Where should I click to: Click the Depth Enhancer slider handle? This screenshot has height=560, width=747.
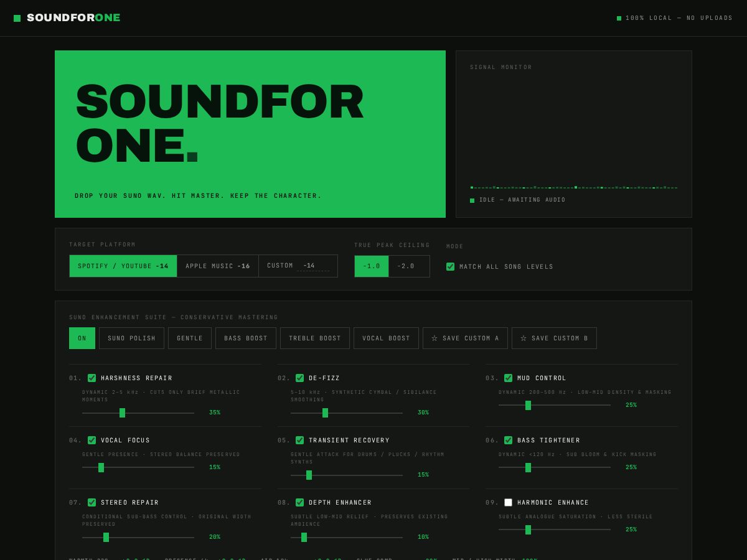304,537
